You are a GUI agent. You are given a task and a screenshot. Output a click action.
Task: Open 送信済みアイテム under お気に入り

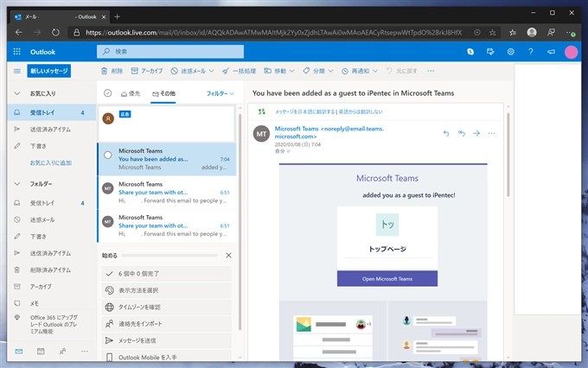tap(51, 130)
